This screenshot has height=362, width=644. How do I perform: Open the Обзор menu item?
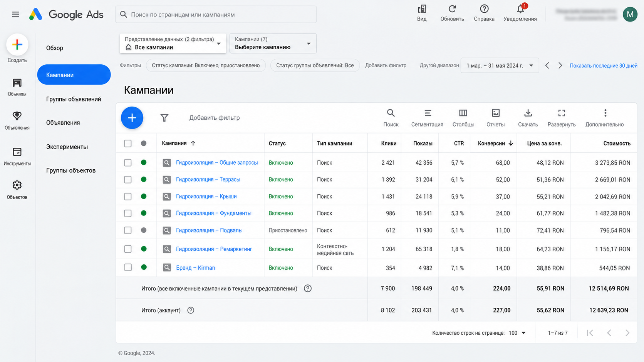[x=55, y=48]
